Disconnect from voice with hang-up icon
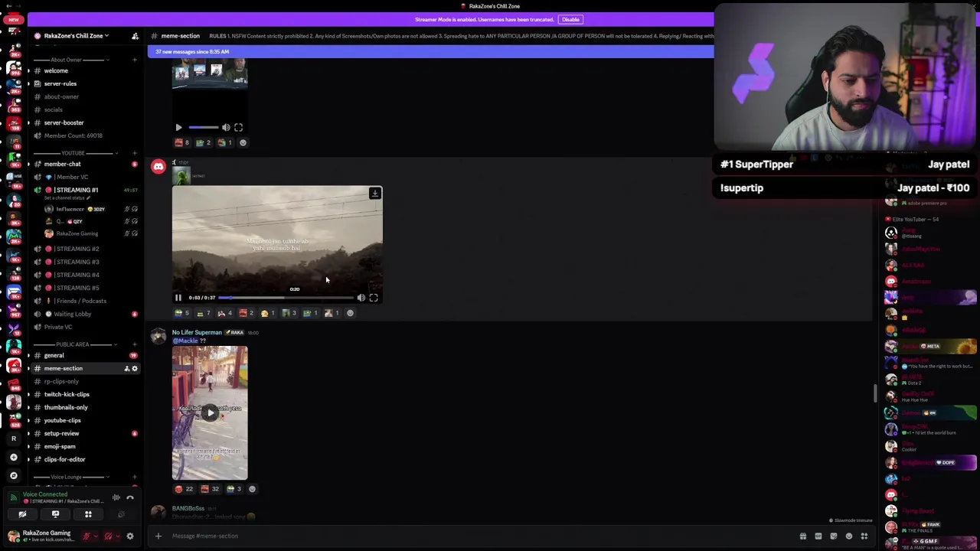This screenshot has width=980, height=551. (130, 497)
